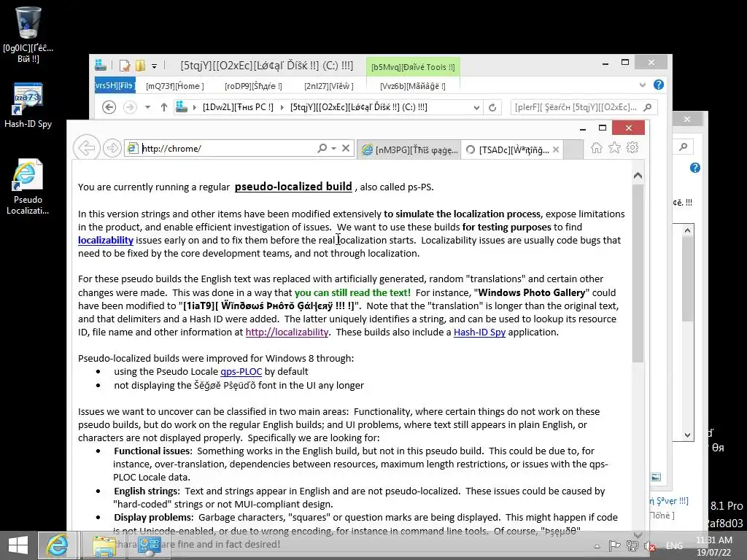This screenshot has height=560, width=747.
Task: Follow the localizability link
Action: coord(106,240)
